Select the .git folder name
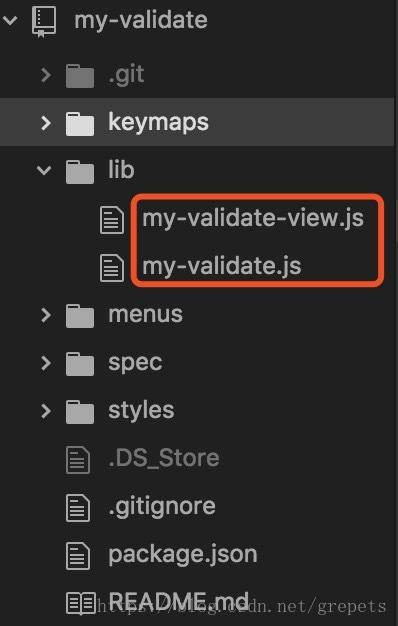398x626 pixels. click(x=126, y=75)
